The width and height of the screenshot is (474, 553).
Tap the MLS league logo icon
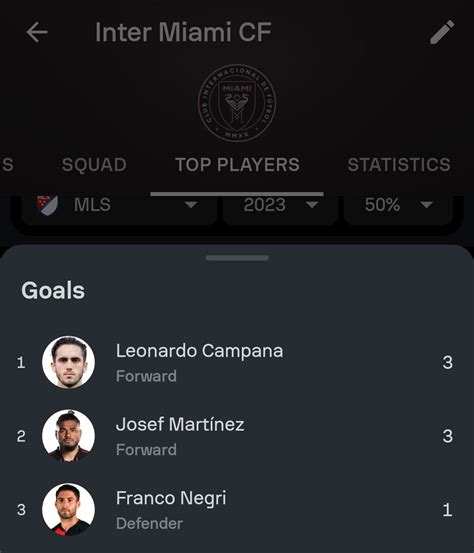pyautogui.click(x=48, y=205)
